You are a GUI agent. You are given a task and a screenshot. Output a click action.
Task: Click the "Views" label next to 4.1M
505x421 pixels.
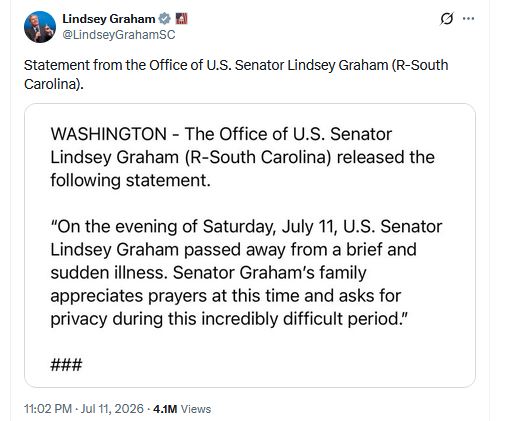(196, 409)
